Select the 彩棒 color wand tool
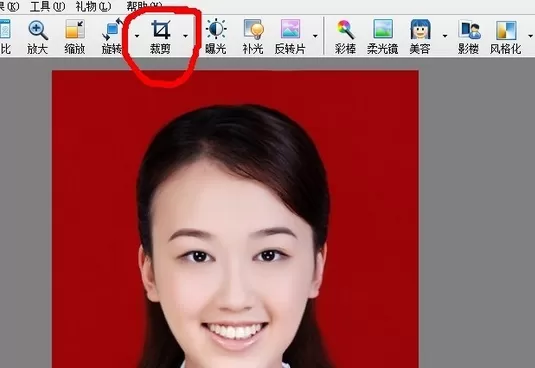Screen dimensions: 535x368 tap(345, 37)
